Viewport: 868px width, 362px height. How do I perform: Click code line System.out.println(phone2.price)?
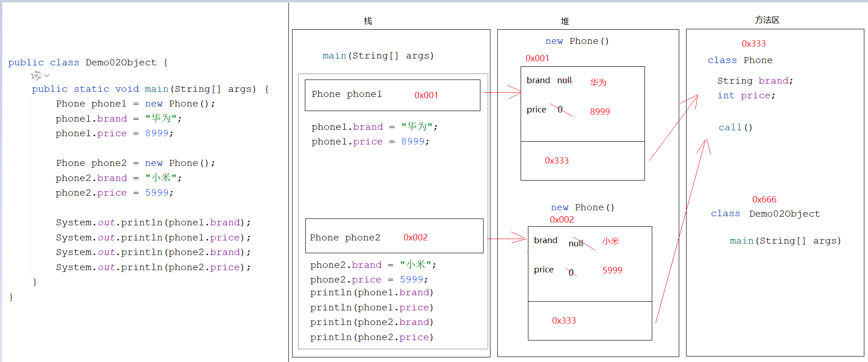(x=153, y=267)
